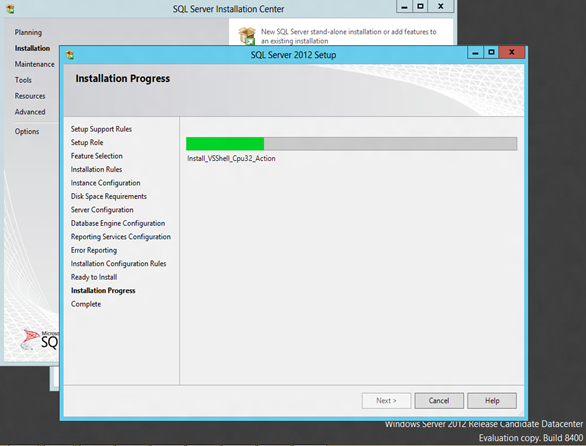Select the Advanced category
Image resolution: width=586 pixels, height=446 pixels.
coord(30,112)
